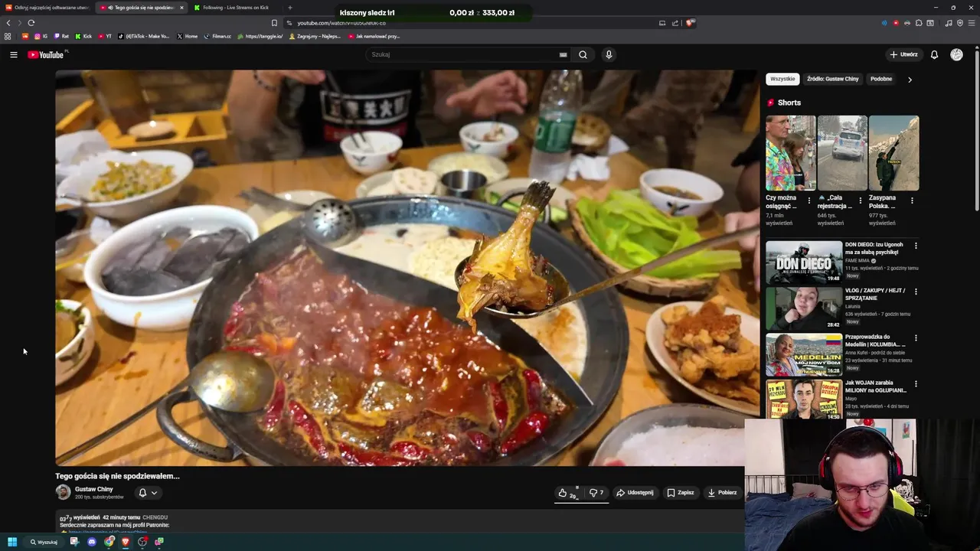Expand subscription notification bell dropdown
The height and width of the screenshot is (551, 980).
tap(148, 493)
